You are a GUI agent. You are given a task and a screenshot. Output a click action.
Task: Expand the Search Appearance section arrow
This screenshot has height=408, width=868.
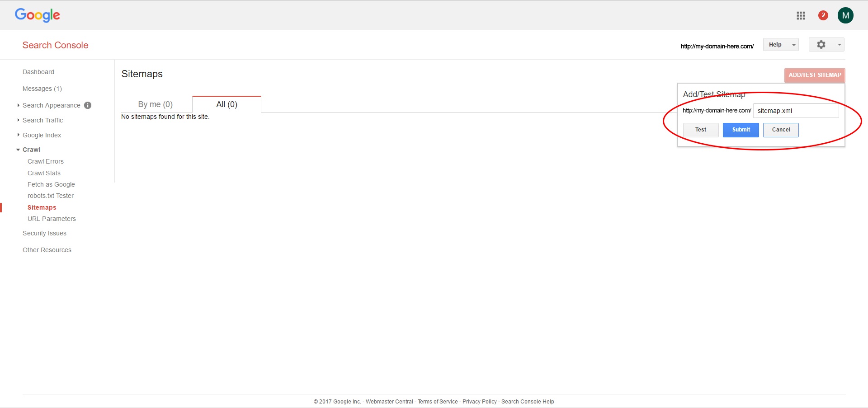pos(18,105)
